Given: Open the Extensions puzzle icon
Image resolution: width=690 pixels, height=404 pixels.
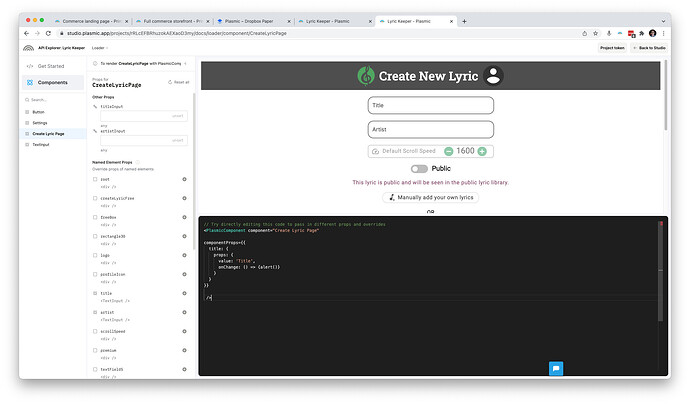Looking at the screenshot, I should coord(642,33).
